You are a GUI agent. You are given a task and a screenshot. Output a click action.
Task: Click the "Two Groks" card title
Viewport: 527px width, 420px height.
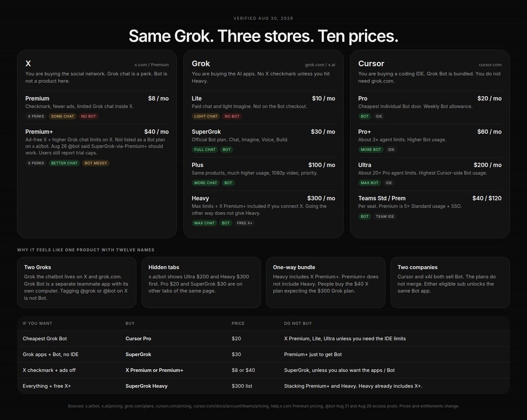[x=37, y=267]
